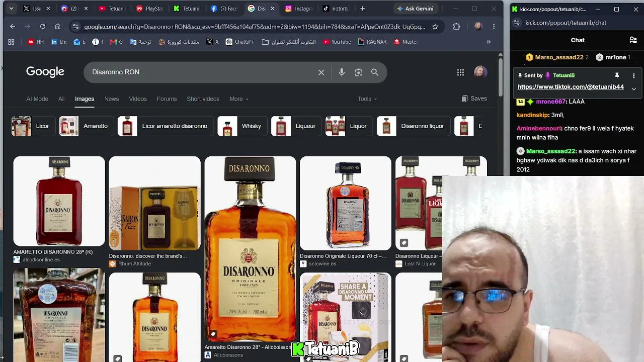Open pinned message options three-dot menu
Viewport: 644px width, 362px height.
coord(633,75)
